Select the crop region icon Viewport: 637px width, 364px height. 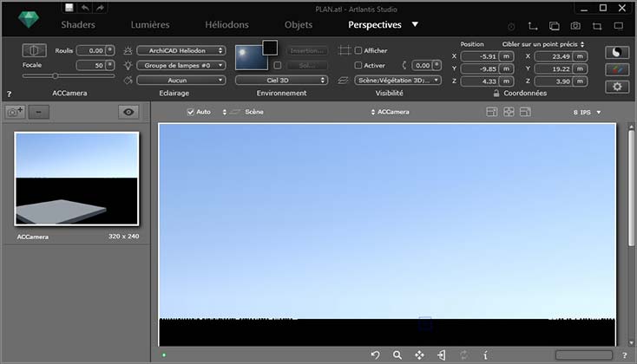pyautogui.click(x=597, y=26)
